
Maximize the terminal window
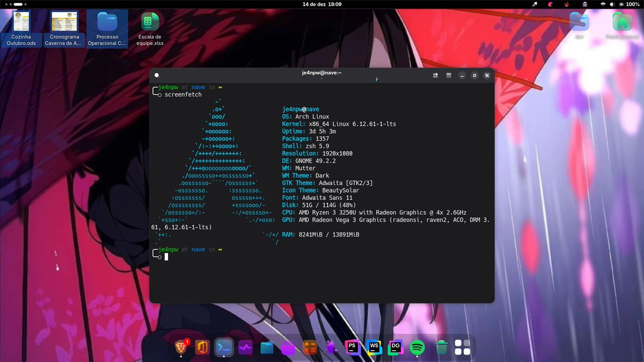click(x=474, y=76)
